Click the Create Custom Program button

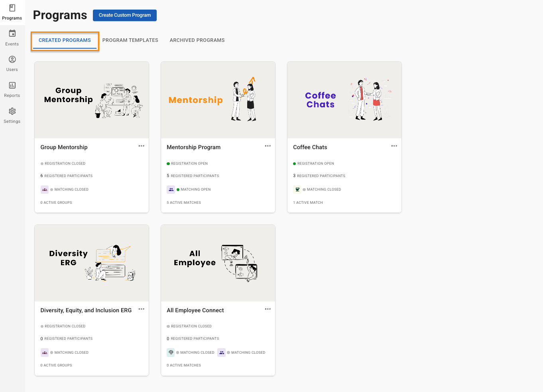tap(125, 15)
